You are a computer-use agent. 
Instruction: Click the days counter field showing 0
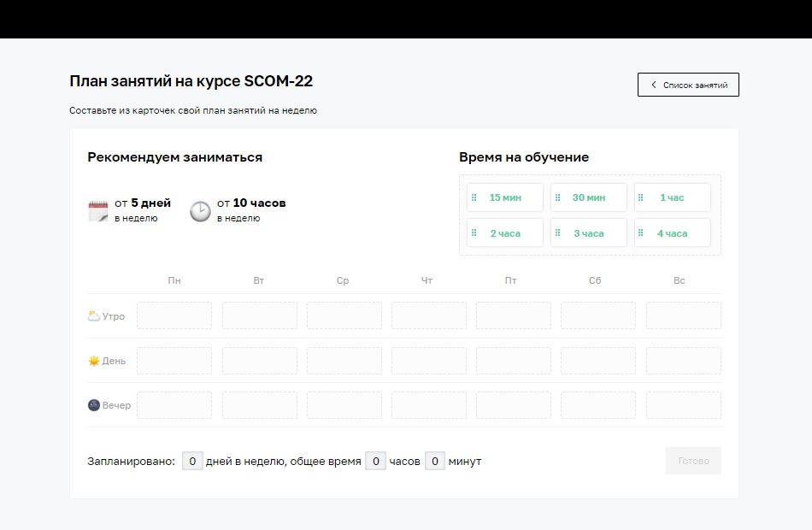pyautogui.click(x=193, y=461)
